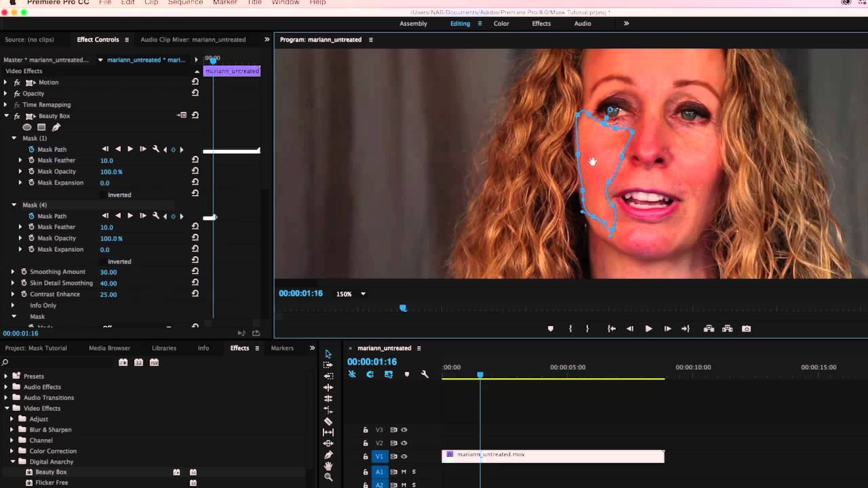
Task: Select the Hand tool in the toolbox
Action: click(x=328, y=466)
